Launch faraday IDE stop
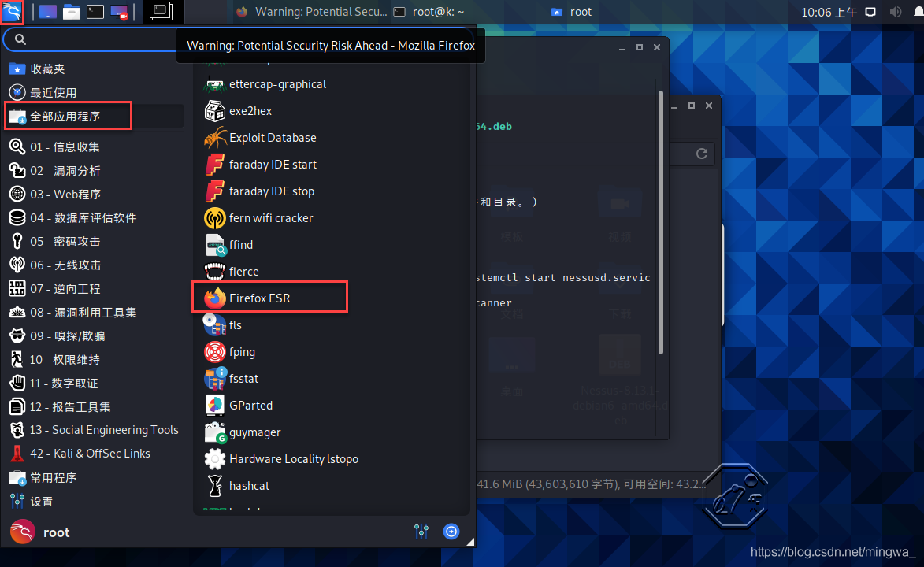This screenshot has width=924, height=567. click(x=331, y=191)
